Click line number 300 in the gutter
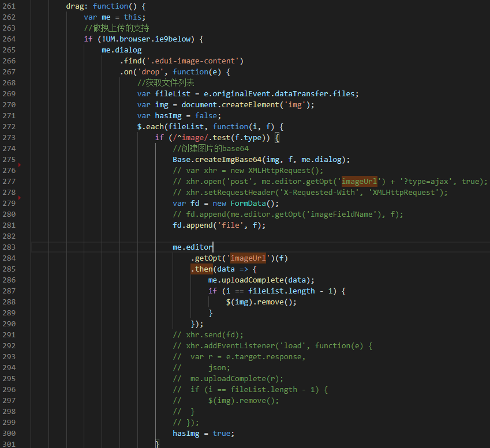The height and width of the screenshot is (448, 490). [9, 434]
